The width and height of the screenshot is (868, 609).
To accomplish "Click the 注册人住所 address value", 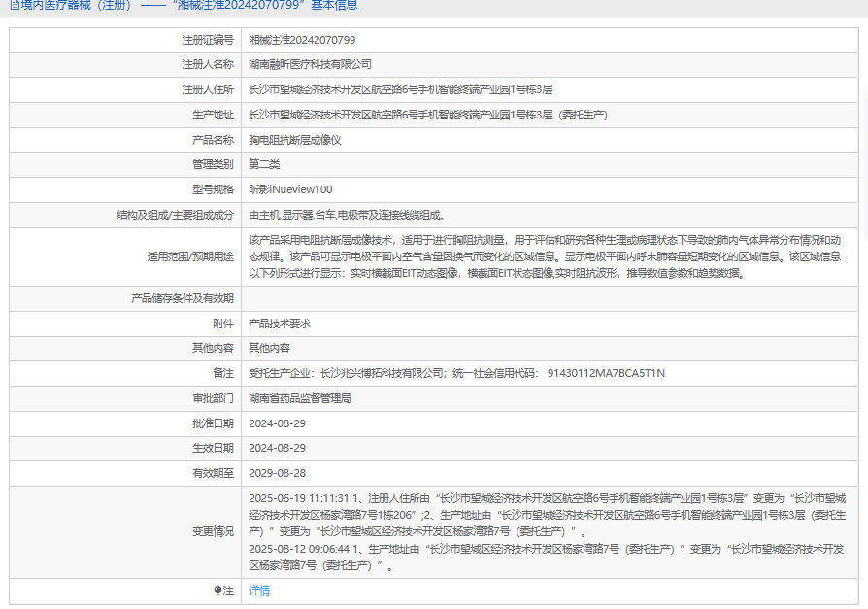I will coord(401,89).
